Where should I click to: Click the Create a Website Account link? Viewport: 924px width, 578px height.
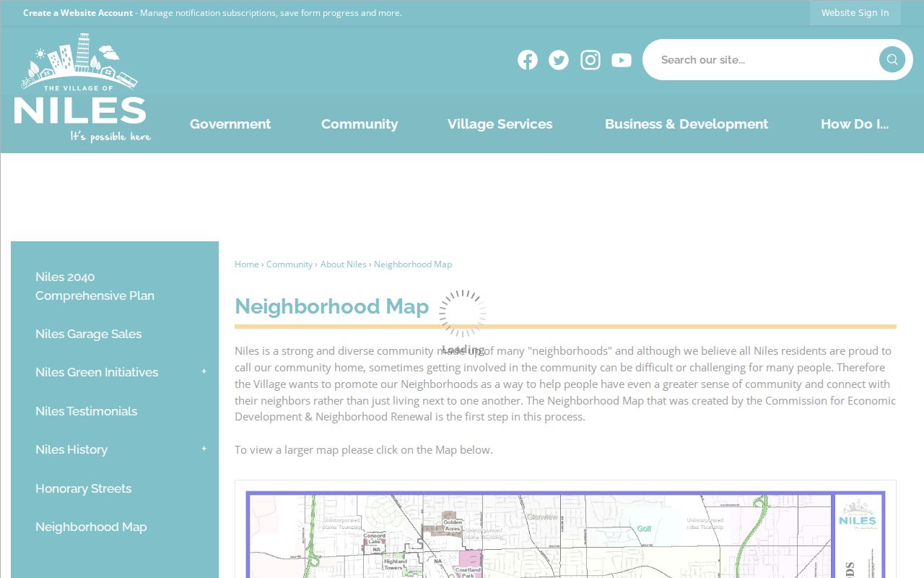(78, 12)
